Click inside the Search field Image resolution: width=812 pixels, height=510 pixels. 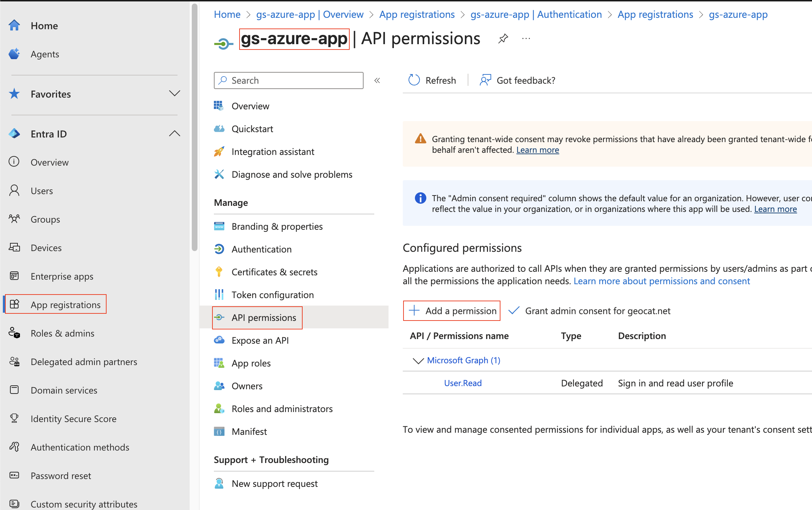289,80
